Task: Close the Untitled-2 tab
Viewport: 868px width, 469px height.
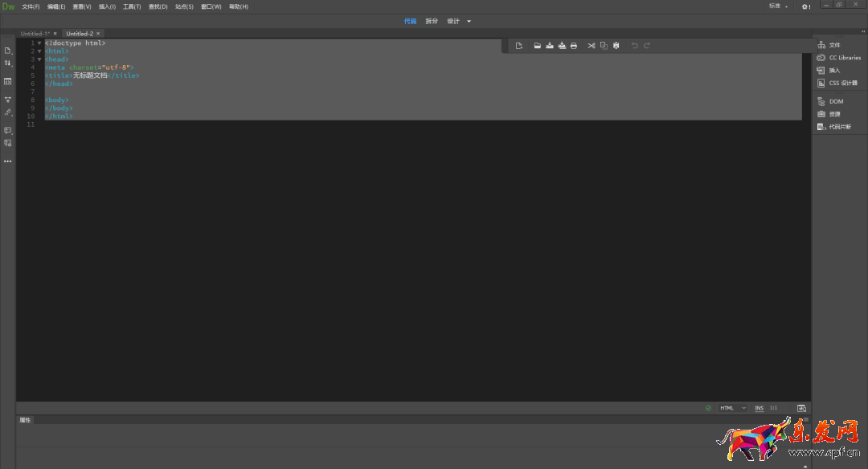Action: click(x=99, y=34)
